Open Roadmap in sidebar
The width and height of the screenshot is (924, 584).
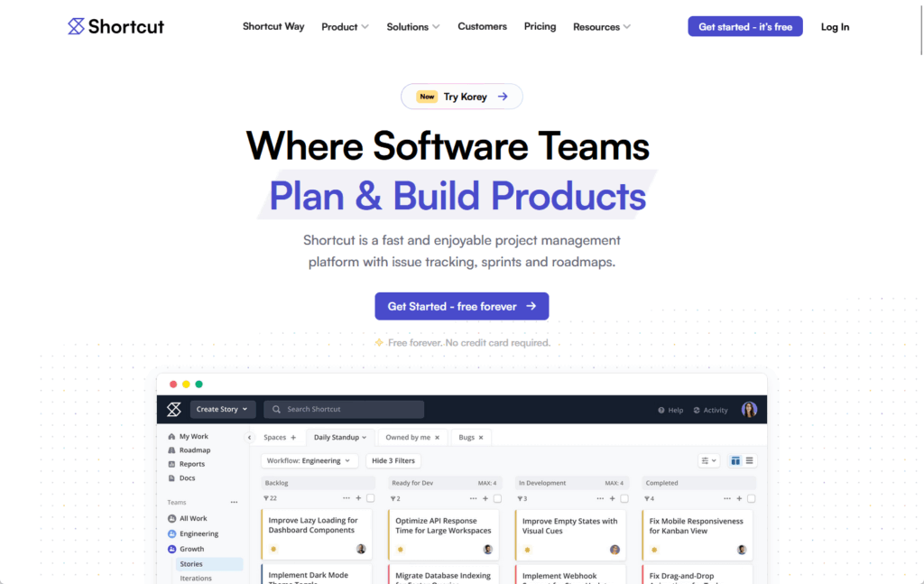pyautogui.click(x=189, y=450)
